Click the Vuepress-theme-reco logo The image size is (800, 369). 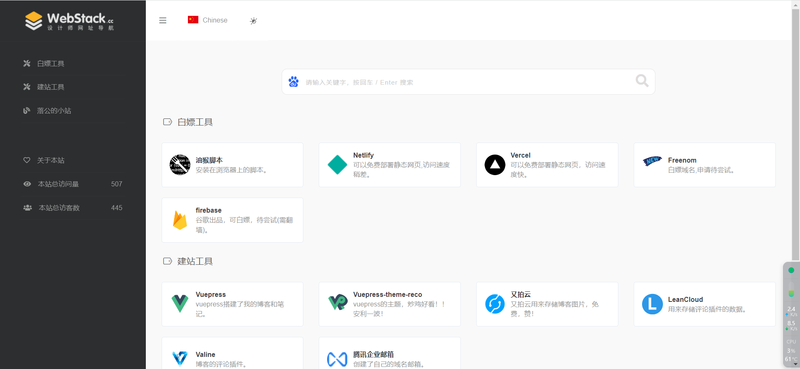(337, 303)
